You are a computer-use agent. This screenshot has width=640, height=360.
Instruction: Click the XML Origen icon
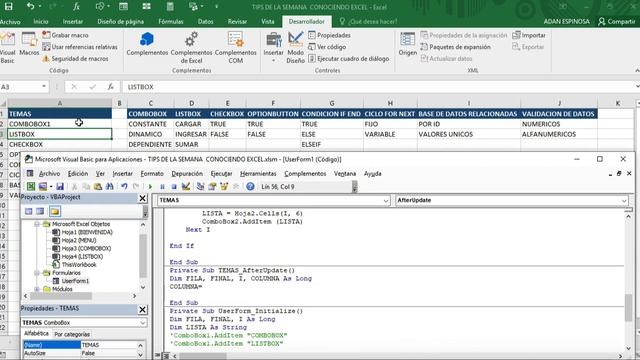(x=407, y=44)
